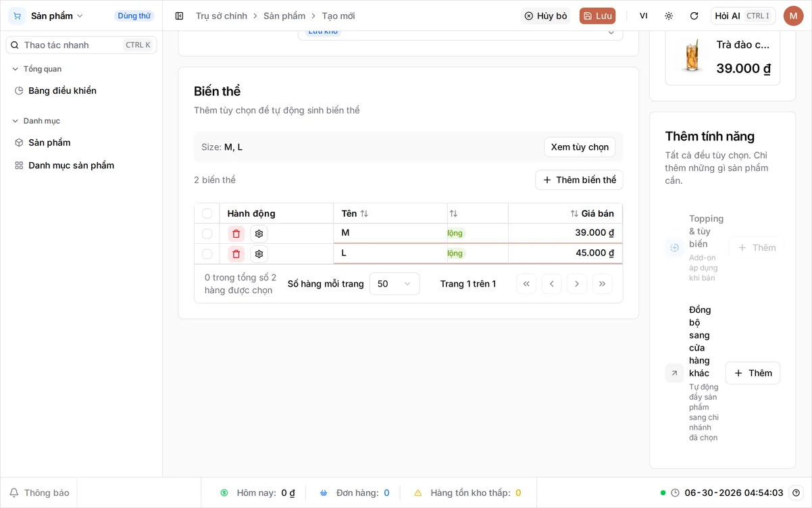Click the Dùng thử trial badge

pos(134,16)
